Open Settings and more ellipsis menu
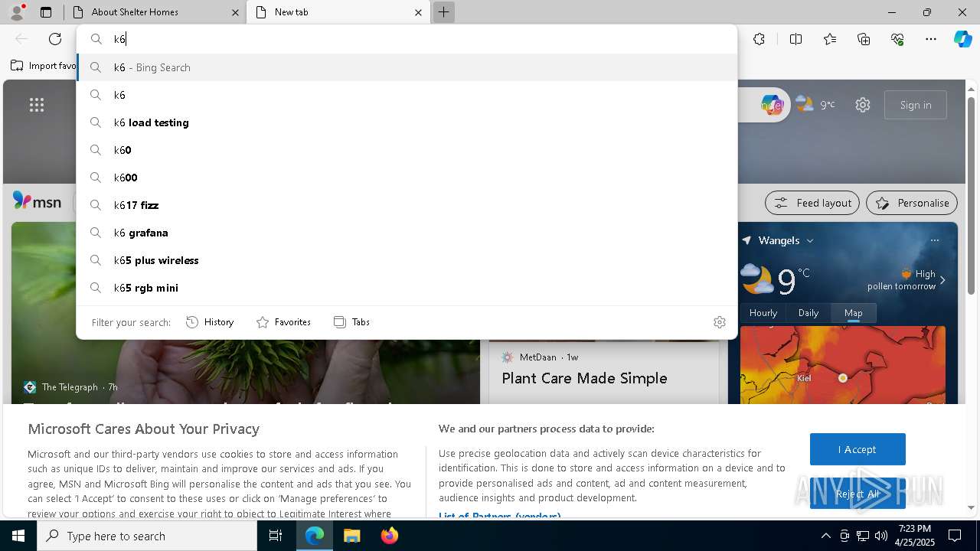The width and height of the screenshot is (980, 551). (931, 39)
